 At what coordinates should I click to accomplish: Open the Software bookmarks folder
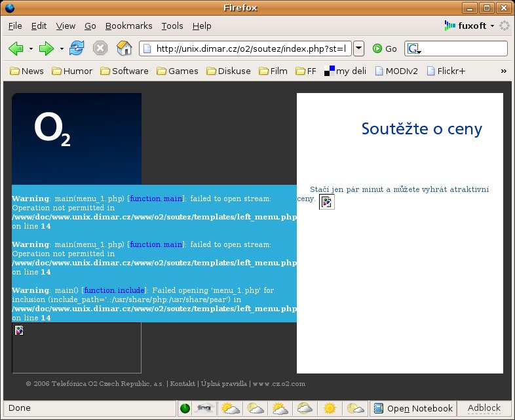(x=124, y=71)
